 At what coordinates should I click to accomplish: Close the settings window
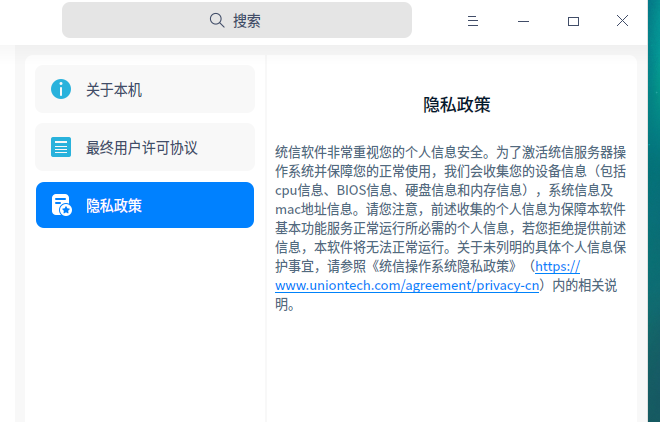[x=622, y=21]
